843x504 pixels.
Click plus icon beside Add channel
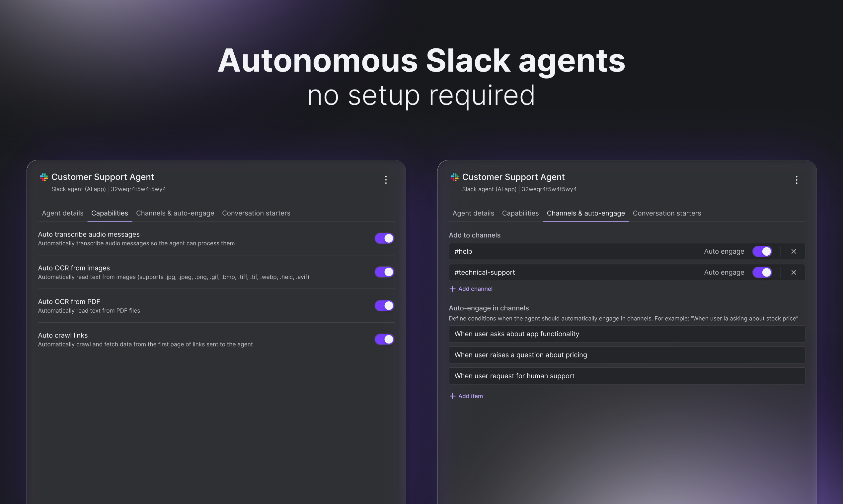point(452,289)
